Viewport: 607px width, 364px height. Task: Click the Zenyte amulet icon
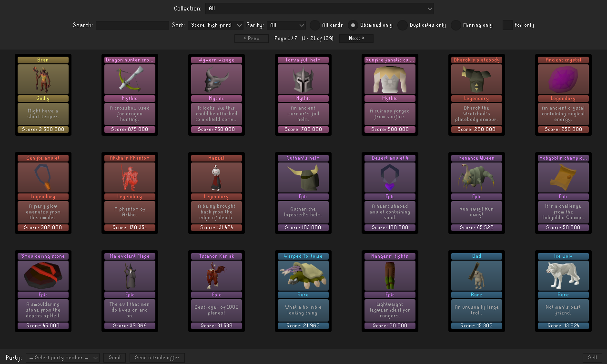(43, 177)
